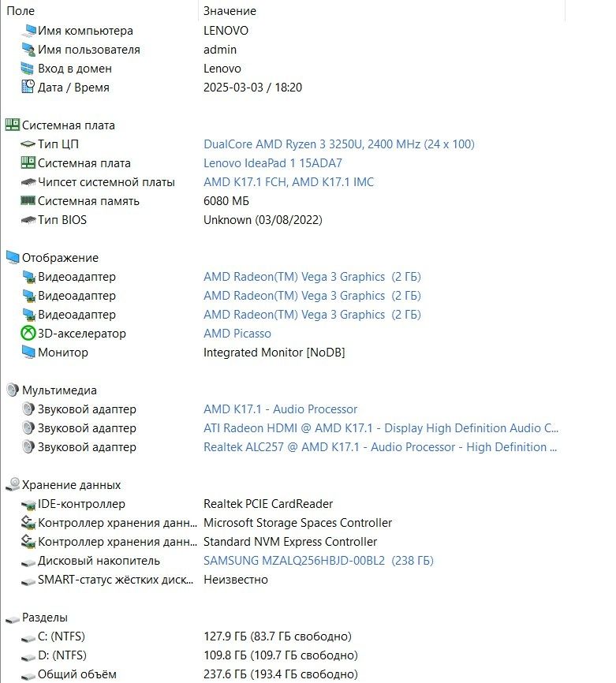The image size is (616, 683).
Task: Open the AMD Picasso link
Action: tap(237, 334)
